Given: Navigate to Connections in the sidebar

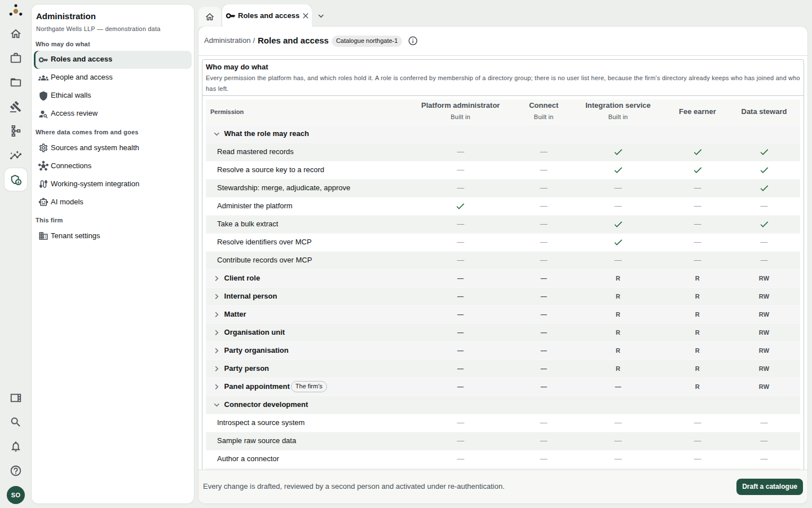Looking at the screenshot, I should click(113, 166).
